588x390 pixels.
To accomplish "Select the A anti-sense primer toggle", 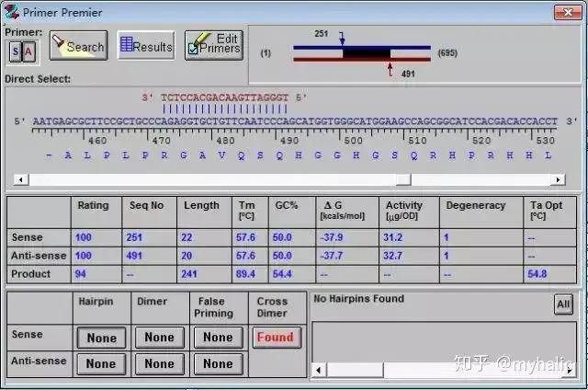I will (28, 51).
